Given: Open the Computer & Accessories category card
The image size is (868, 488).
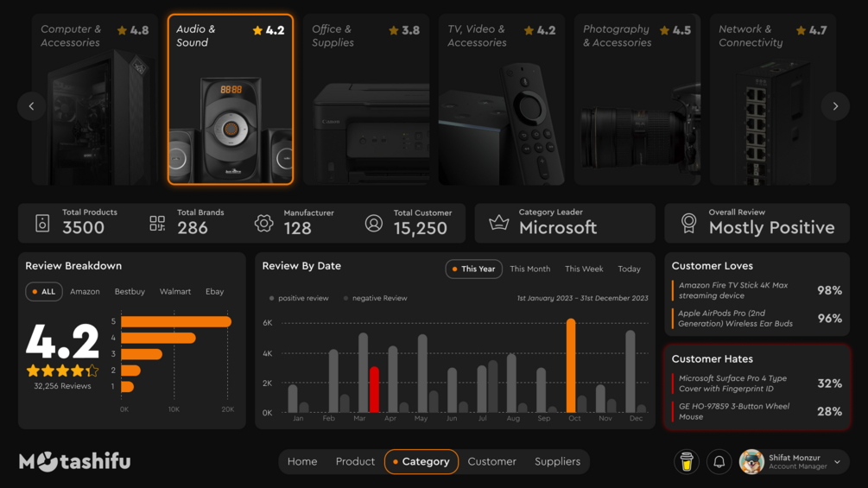Looking at the screenshot, I should 95,99.
